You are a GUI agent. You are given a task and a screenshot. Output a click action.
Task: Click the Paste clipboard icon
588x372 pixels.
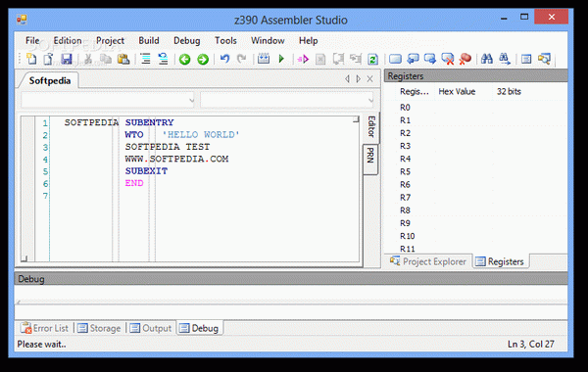pos(123,59)
